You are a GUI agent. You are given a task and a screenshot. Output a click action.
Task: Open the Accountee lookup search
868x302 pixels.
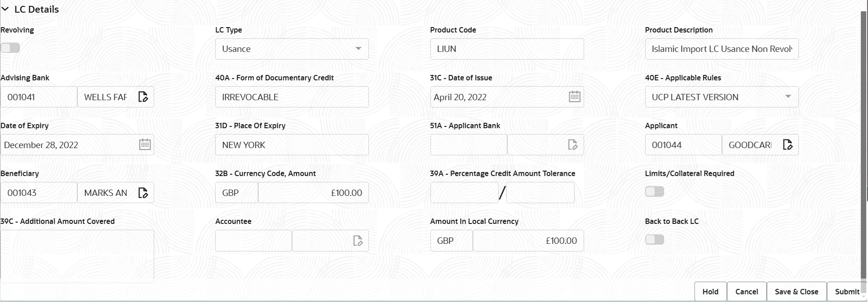pyautogui.click(x=358, y=241)
